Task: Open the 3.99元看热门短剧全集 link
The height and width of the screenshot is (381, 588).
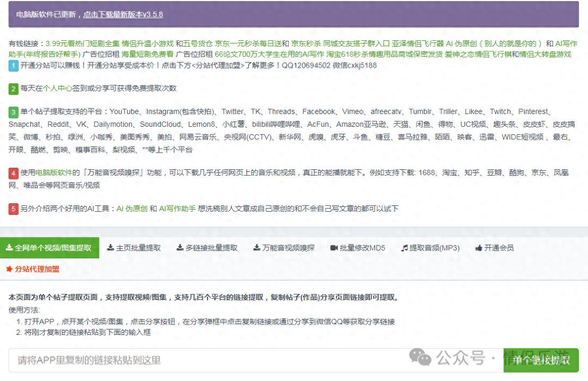Action: coord(82,44)
